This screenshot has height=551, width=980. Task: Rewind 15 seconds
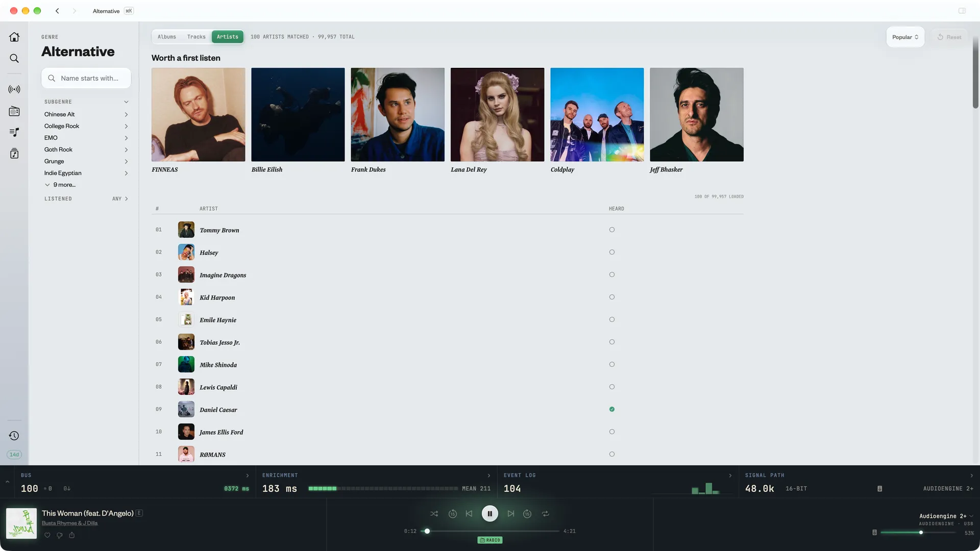[x=452, y=514]
